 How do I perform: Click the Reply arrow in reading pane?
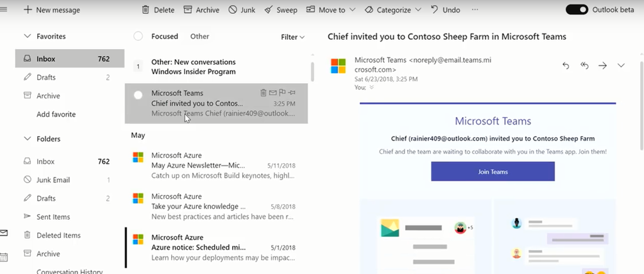click(x=565, y=66)
